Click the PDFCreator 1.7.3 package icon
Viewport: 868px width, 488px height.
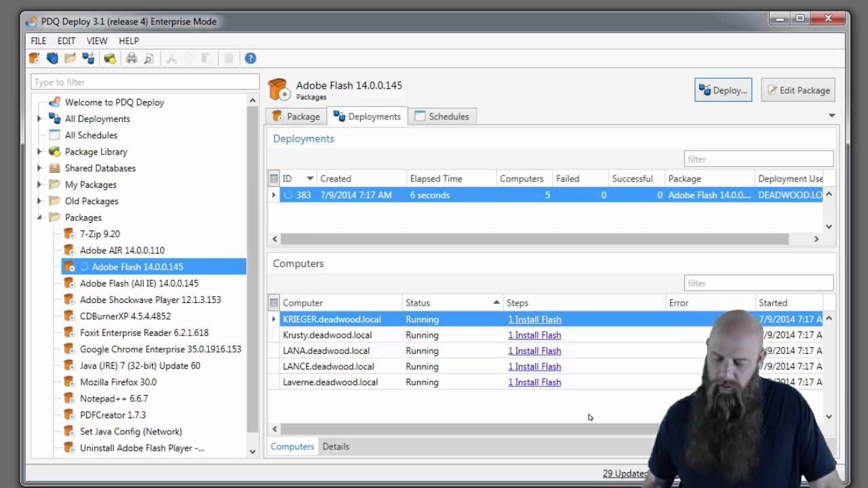(68, 415)
